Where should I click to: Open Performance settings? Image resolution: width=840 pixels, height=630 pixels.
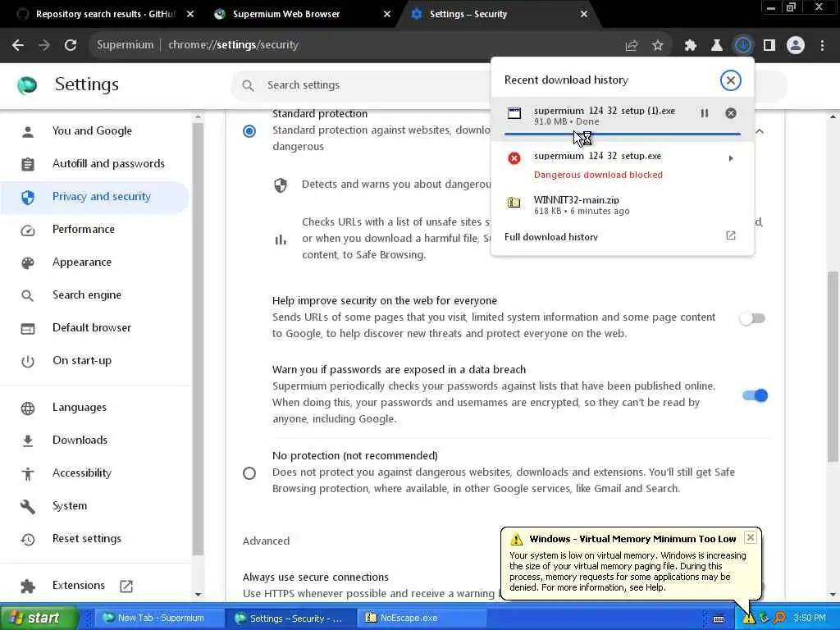click(x=84, y=230)
